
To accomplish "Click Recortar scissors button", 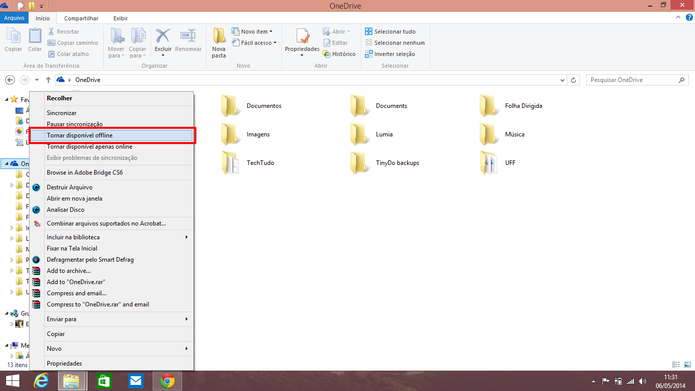I will 63,31.
